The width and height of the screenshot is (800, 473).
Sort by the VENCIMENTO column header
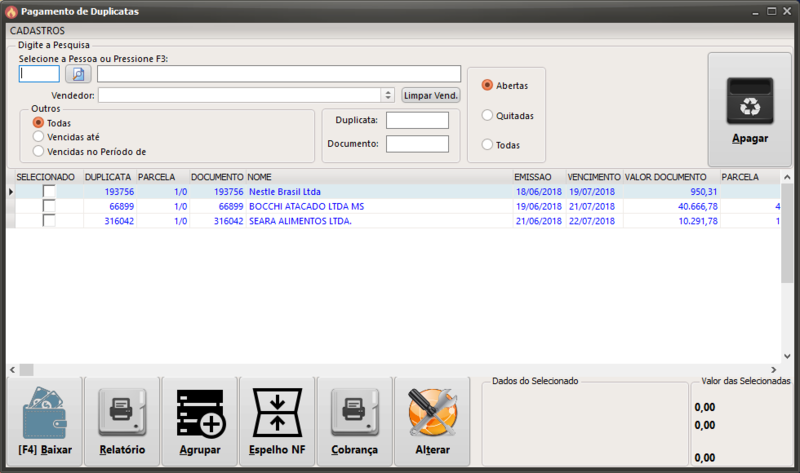594,177
